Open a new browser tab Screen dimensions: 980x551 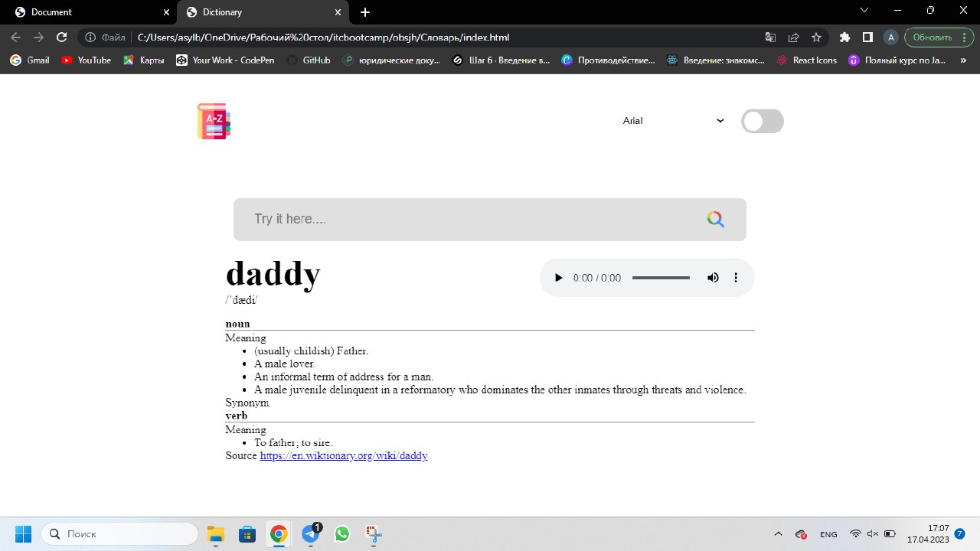tap(365, 12)
